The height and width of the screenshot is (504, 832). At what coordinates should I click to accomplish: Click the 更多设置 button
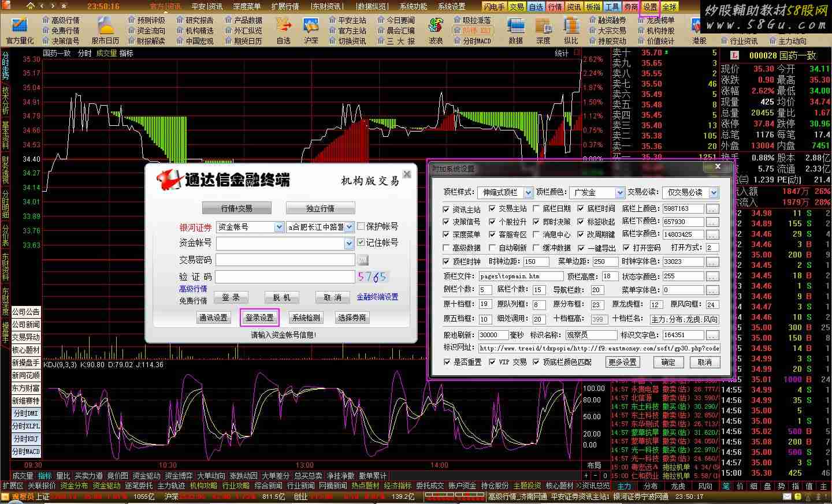point(622,362)
